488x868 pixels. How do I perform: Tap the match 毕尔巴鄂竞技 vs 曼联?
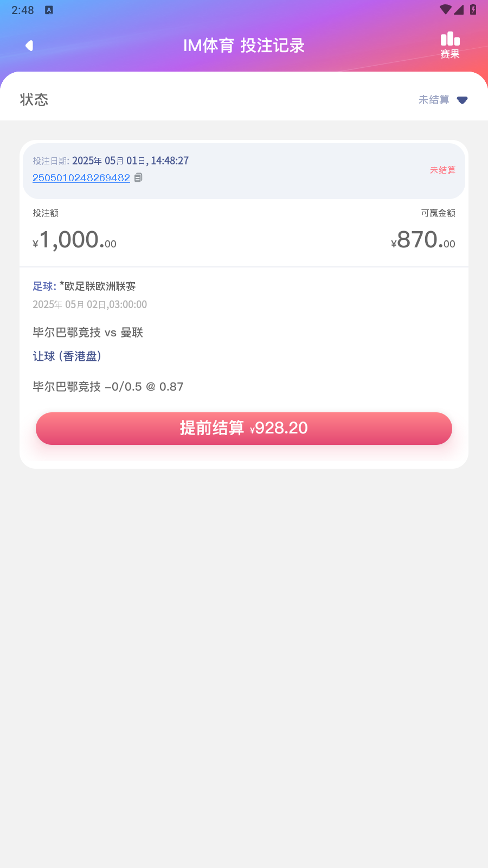pos(88,333)
